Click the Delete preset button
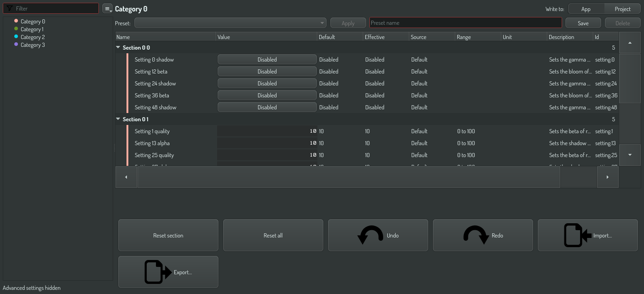This screenshot has height=294, width=644. tap(623, 23)
